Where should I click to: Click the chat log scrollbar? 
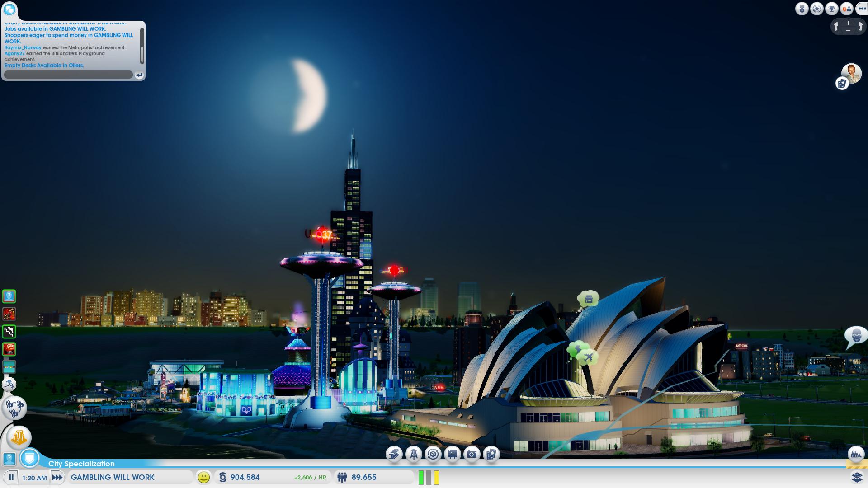[142, 45]
